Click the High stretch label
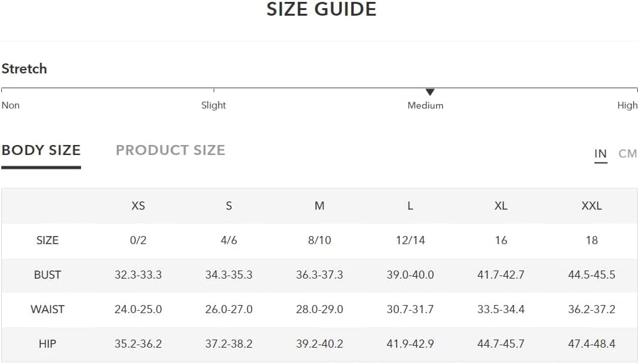Image resolution: width=639 pixels, height=364 pixels. (627, 105)
